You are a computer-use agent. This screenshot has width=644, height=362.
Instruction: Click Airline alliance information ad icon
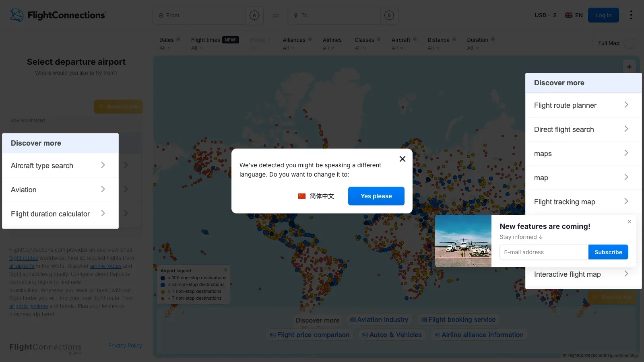coord(438,335)
